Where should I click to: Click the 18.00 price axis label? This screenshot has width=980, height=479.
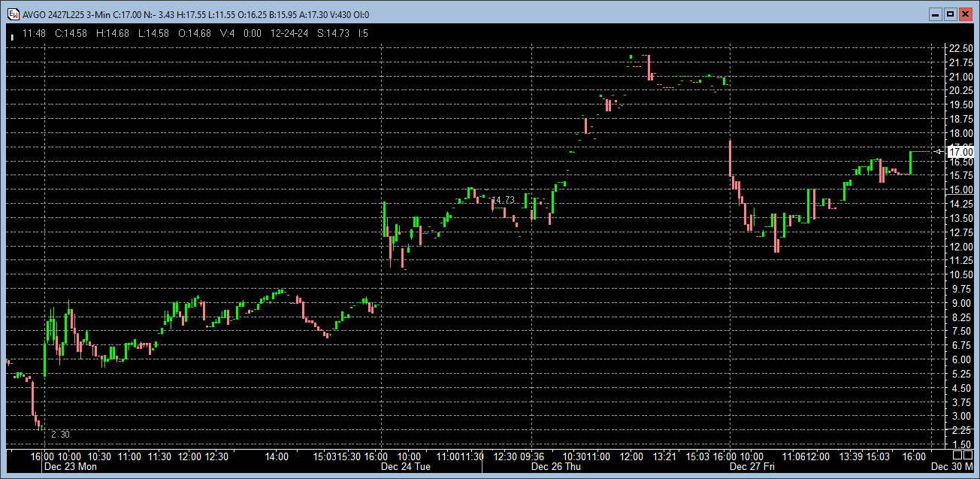click(x=960, y=133)
